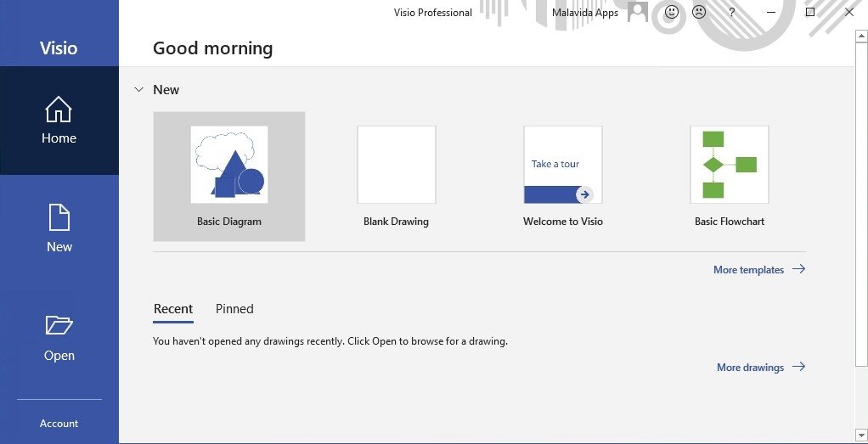Image resolution: width=868 pixels, height=444 pixels.
Task: Send a smile feedback face
Action: (x=672, y=12)
